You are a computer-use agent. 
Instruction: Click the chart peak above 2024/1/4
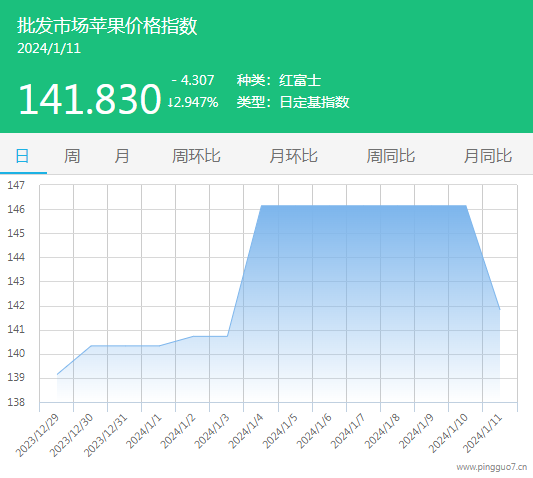click(x=261, y=205)
